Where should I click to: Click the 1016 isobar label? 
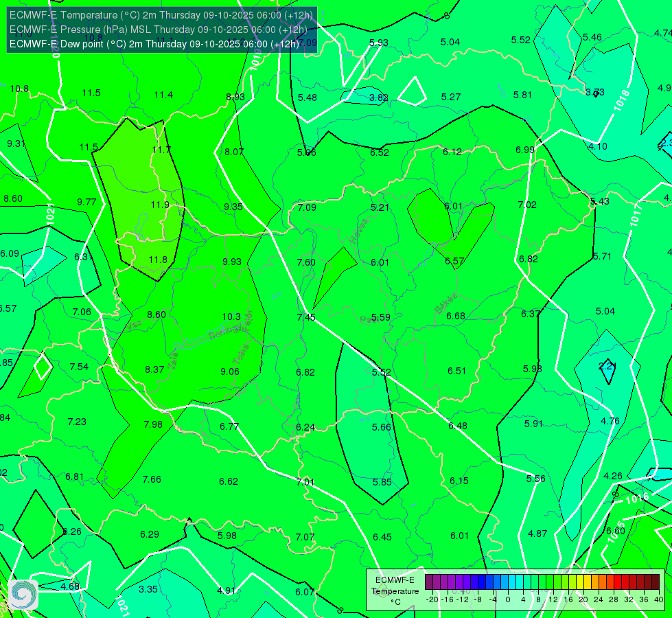point(637,499)
